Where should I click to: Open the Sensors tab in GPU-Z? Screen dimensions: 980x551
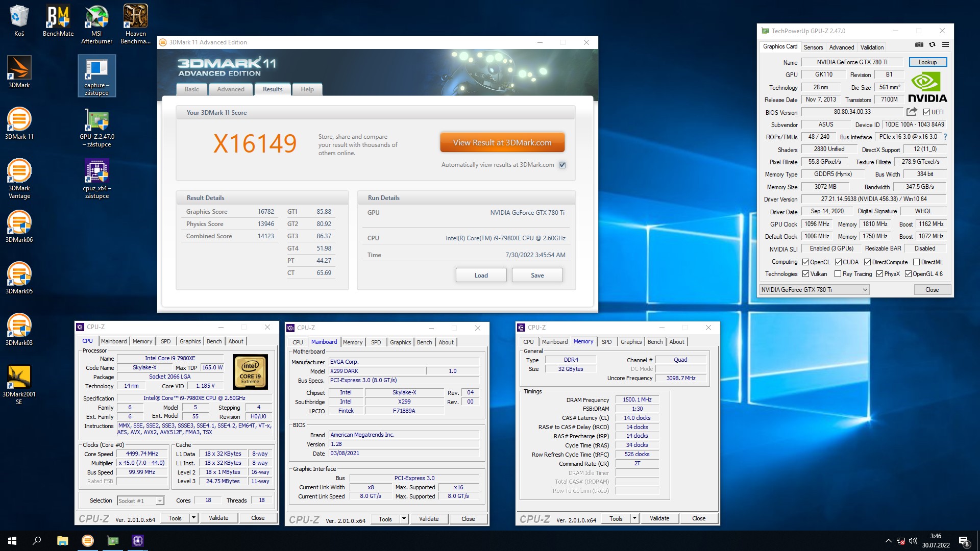tap(813, 47)
